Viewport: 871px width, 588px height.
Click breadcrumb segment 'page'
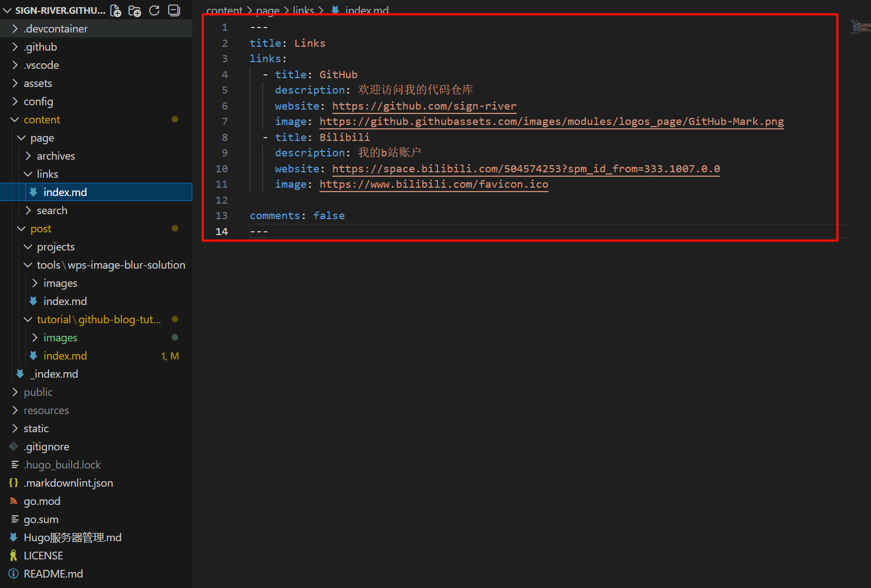[x=268, y=10]
